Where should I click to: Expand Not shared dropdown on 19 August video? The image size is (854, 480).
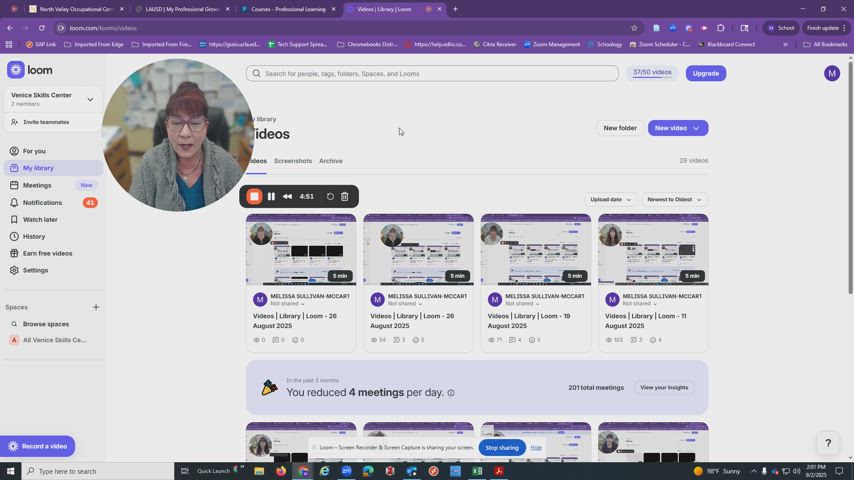(x=522, y=303)
